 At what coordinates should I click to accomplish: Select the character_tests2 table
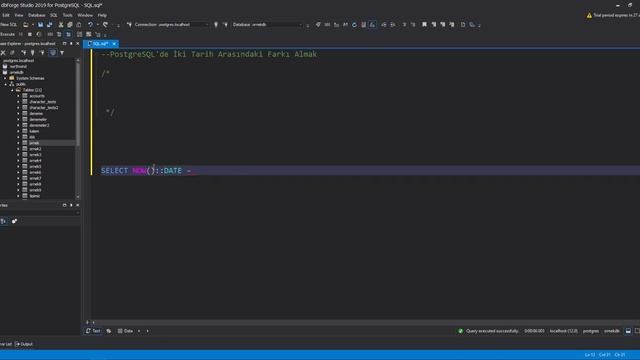tap(44, 108)
